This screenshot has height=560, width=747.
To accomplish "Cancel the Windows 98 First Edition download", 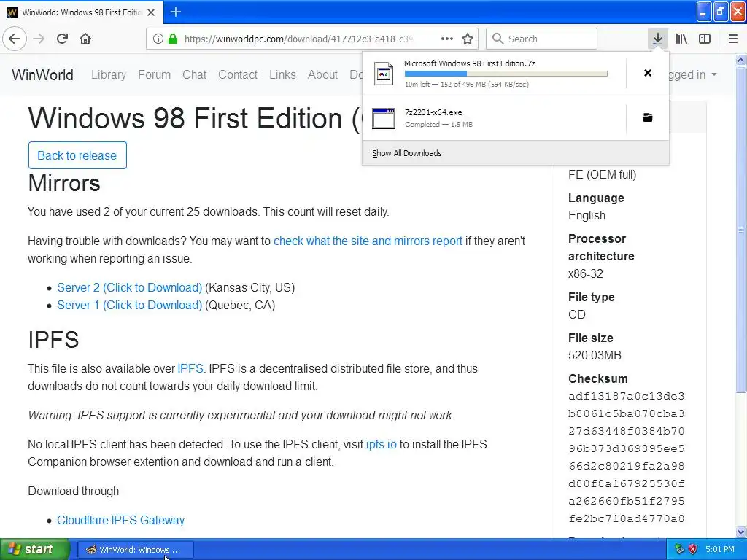I will (x=648, y=73).
